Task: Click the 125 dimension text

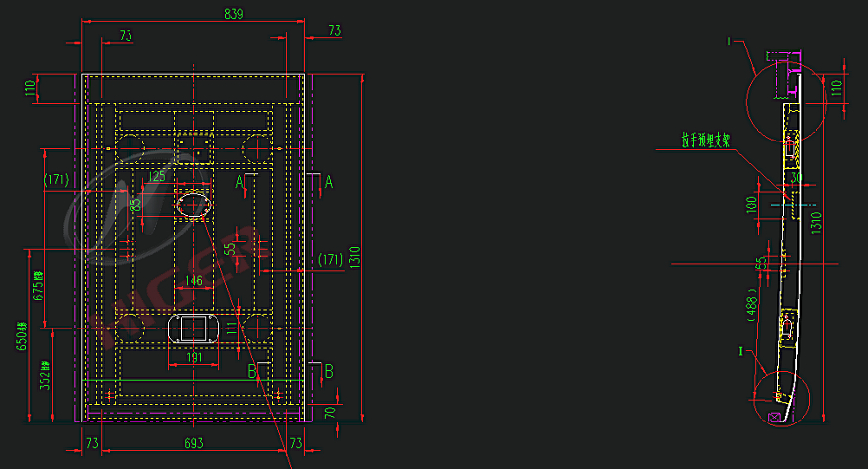Action: click(155, 177)
